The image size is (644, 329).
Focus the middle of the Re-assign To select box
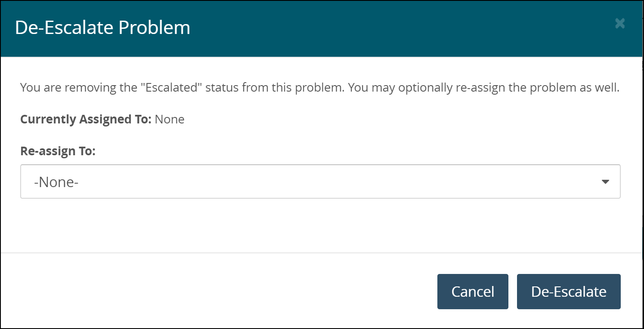click(x=320, y=181)
